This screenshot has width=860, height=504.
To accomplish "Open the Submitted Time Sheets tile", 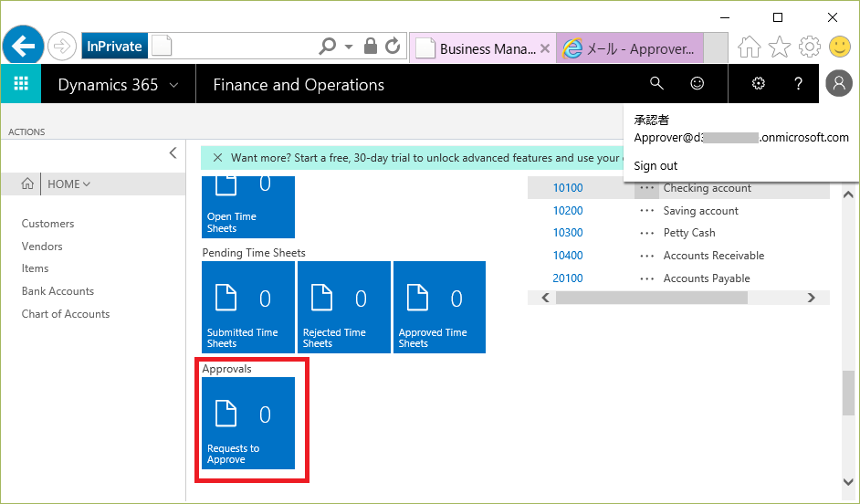I will (x=248, y=307).
